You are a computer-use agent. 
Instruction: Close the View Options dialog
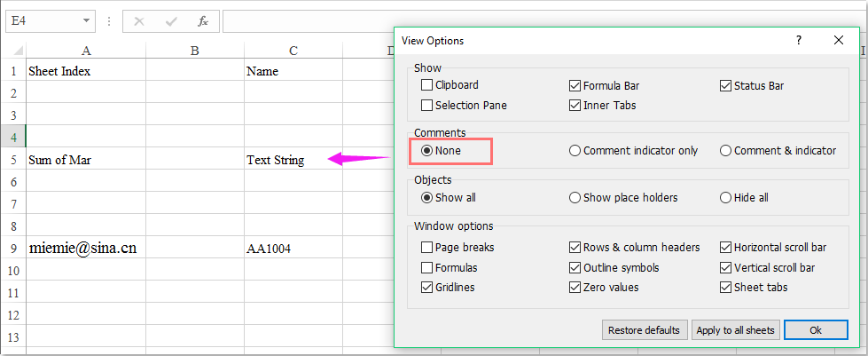coord(839,40)
